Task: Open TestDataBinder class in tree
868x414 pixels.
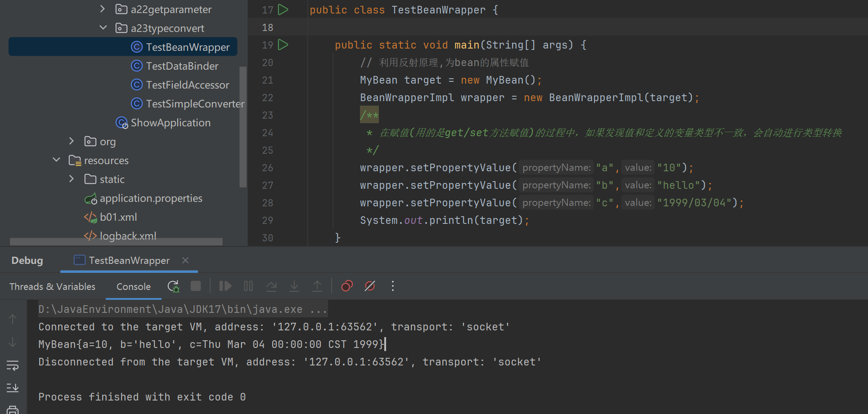Action: (182, 66)
